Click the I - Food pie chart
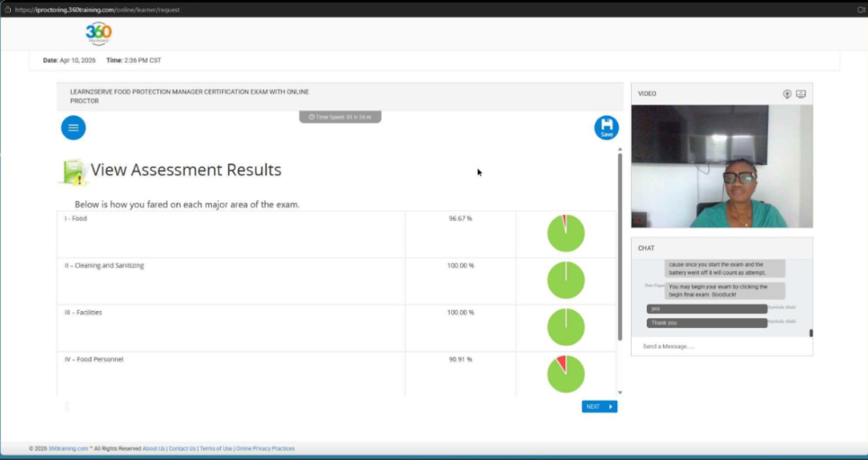The width and height of the screenshot is (868, 460). [566, 234]
